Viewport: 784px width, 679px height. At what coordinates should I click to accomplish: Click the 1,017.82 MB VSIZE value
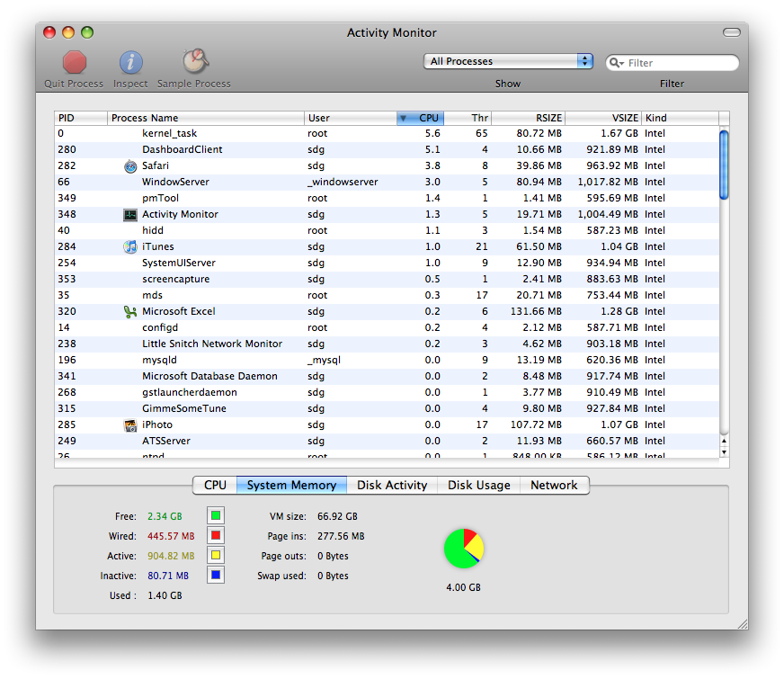click(608, 182)
